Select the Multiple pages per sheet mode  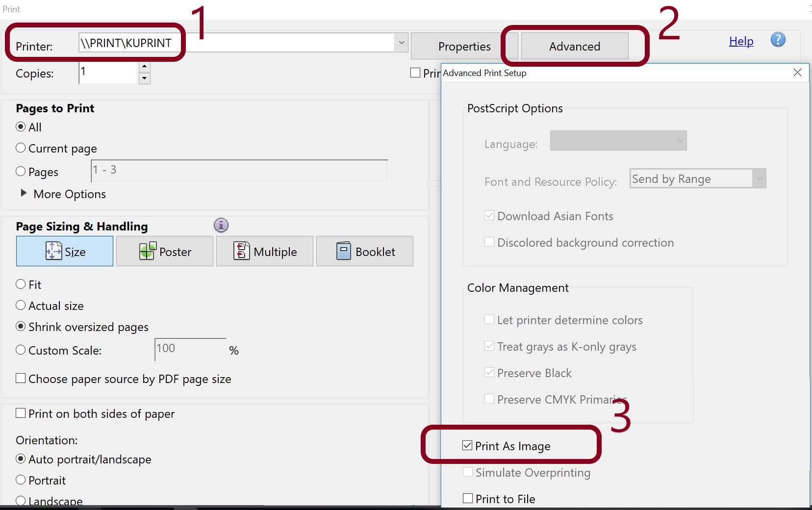pos(264,251)
